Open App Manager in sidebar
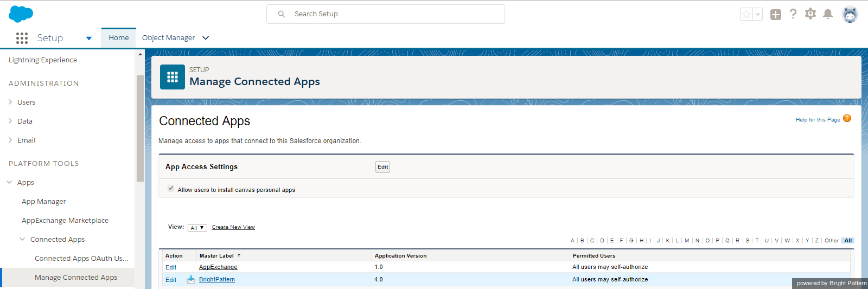The height and width of the screenshot is (289, 868). tap(44, 201)
